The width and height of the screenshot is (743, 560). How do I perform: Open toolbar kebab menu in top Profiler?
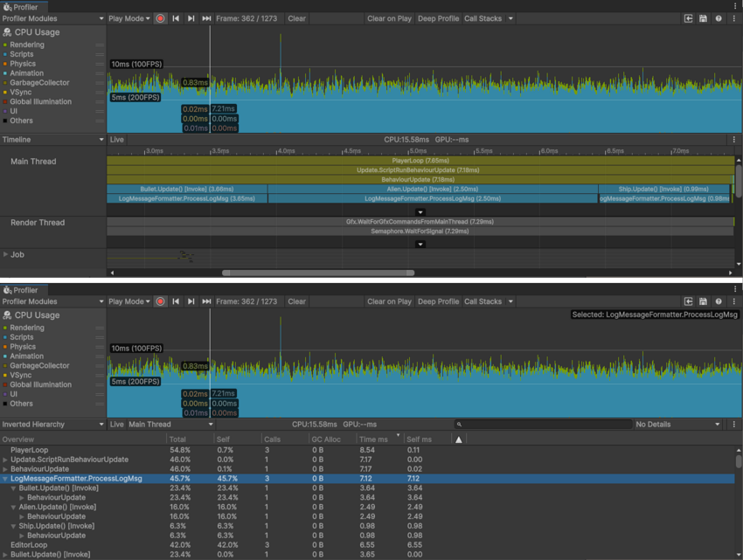(734, 18)
